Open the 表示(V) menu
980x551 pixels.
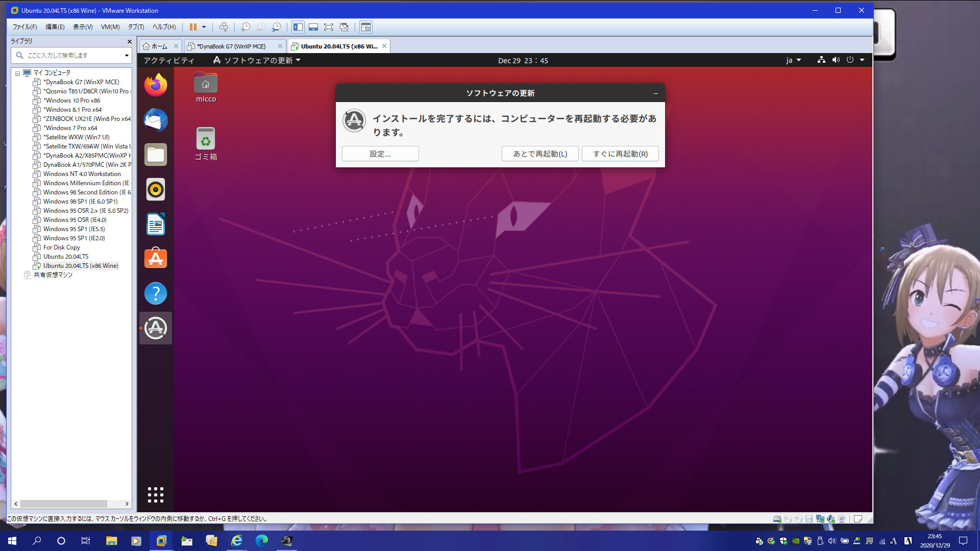[x=83, y=27]
